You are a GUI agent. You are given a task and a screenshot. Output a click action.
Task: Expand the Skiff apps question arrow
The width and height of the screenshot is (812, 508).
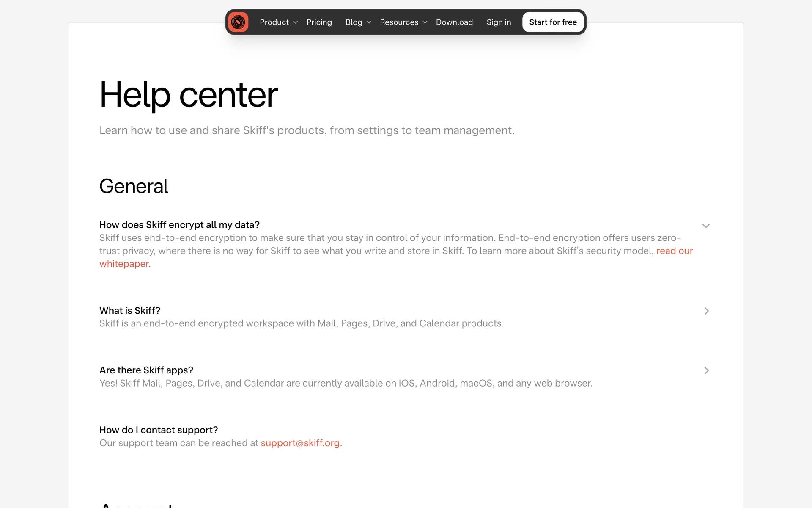(x=706, y=370)
